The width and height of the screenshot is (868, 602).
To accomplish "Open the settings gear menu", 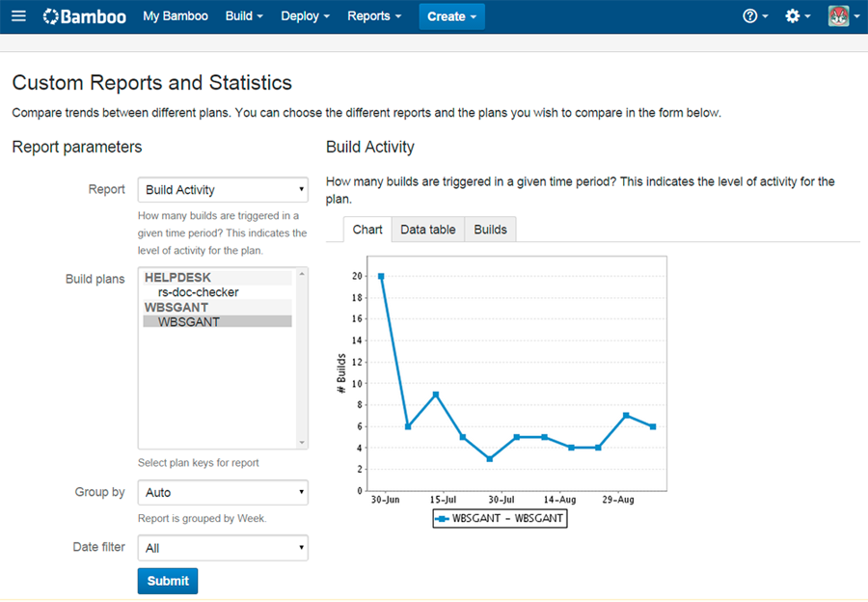I will tap(798, 16).
